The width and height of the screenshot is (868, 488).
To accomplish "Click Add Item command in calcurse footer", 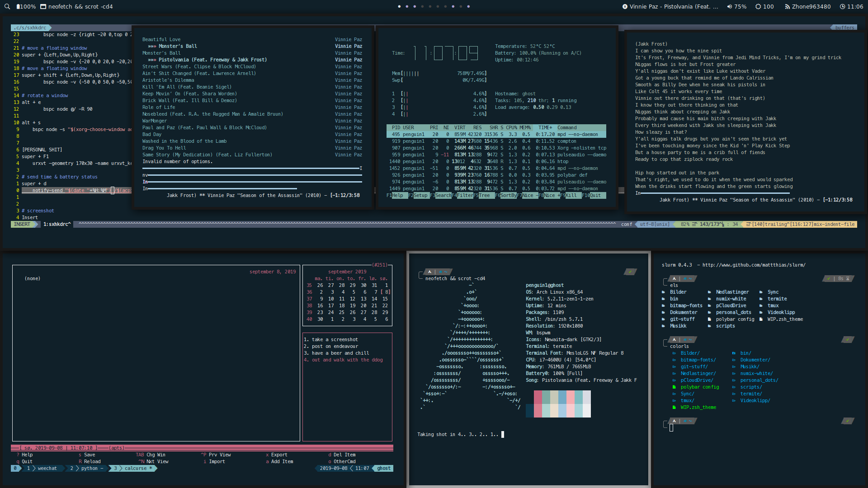I will point(279,462).
